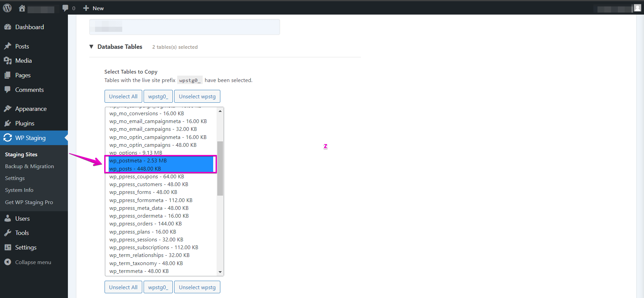Open Media menu item
Image resolution: width=644 pixels, height=298 pixels.
23,61
